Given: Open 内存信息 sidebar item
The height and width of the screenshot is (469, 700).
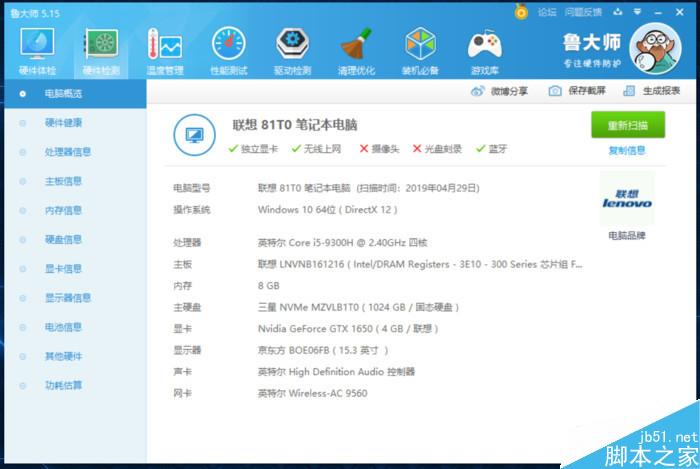Looking at the screenshot, I should pos(75,210).
